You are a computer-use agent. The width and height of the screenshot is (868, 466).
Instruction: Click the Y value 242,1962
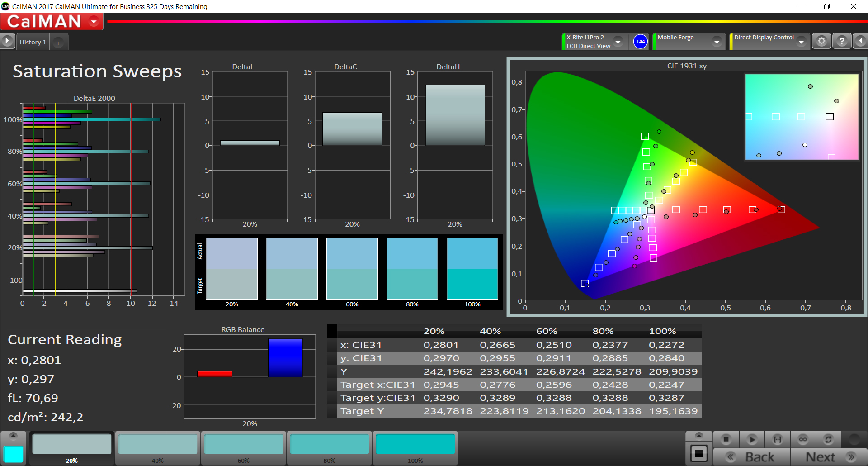point(448,371)
